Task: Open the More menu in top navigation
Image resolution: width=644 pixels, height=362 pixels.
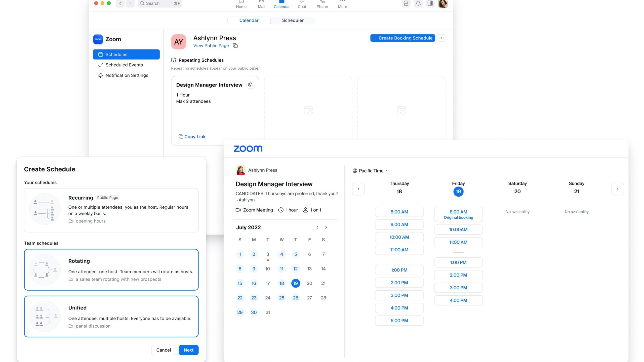Action: 342,4
